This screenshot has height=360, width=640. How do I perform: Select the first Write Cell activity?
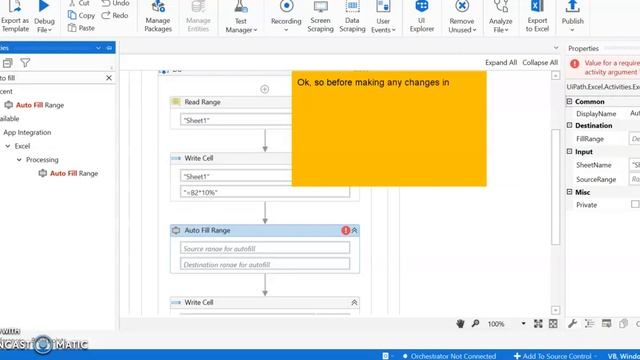pyautogui.click(x=231, y=158)
